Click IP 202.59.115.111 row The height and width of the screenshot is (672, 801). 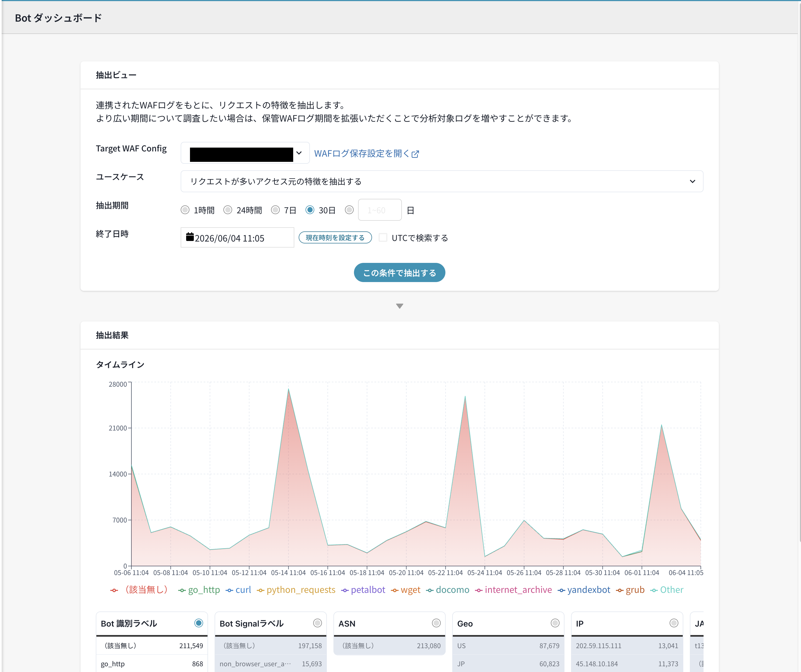(627, 646)
